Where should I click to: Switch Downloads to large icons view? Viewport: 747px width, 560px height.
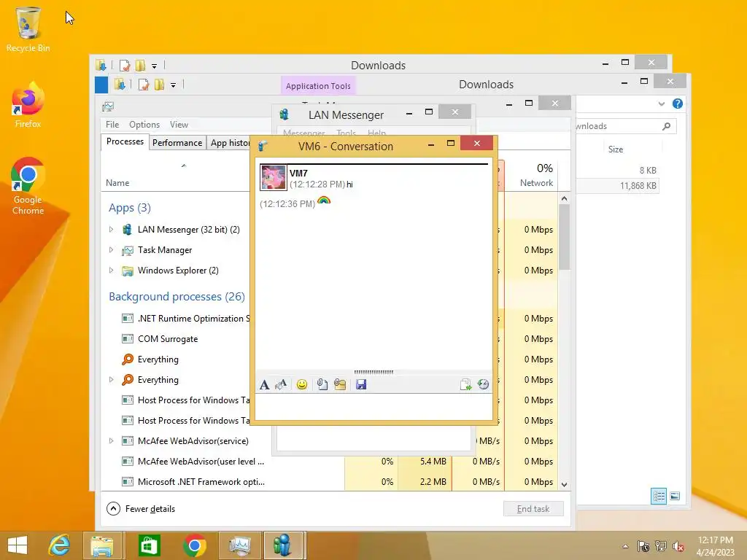tap(675, 496)
